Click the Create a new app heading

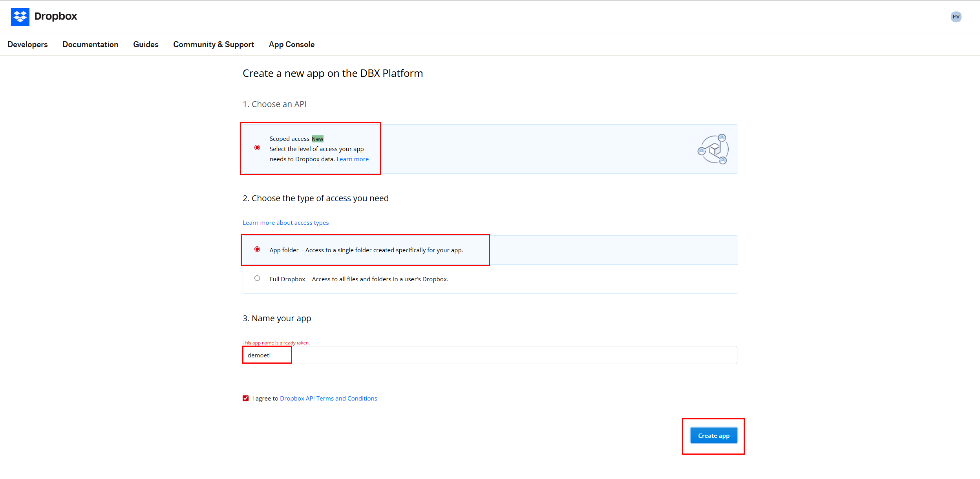coord(333,73)
